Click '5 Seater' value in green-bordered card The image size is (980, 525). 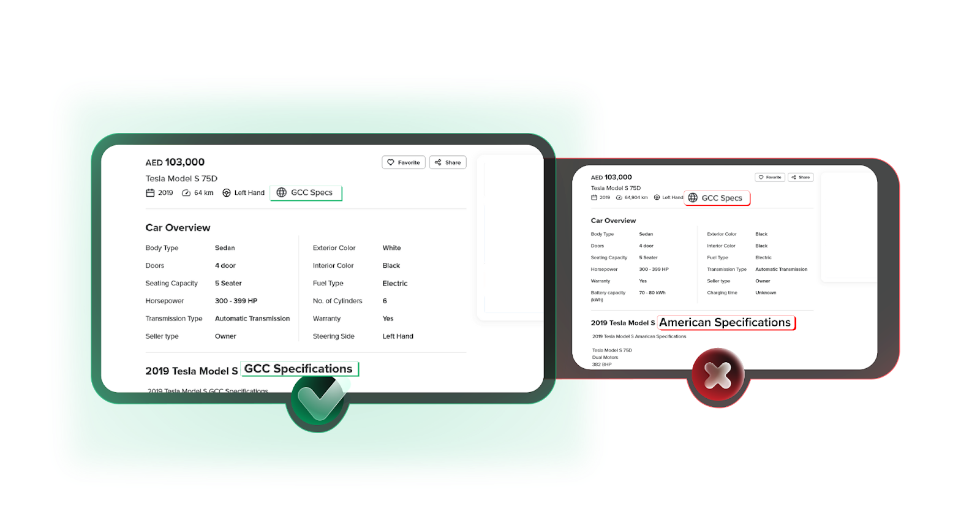[x=228, y=284]
